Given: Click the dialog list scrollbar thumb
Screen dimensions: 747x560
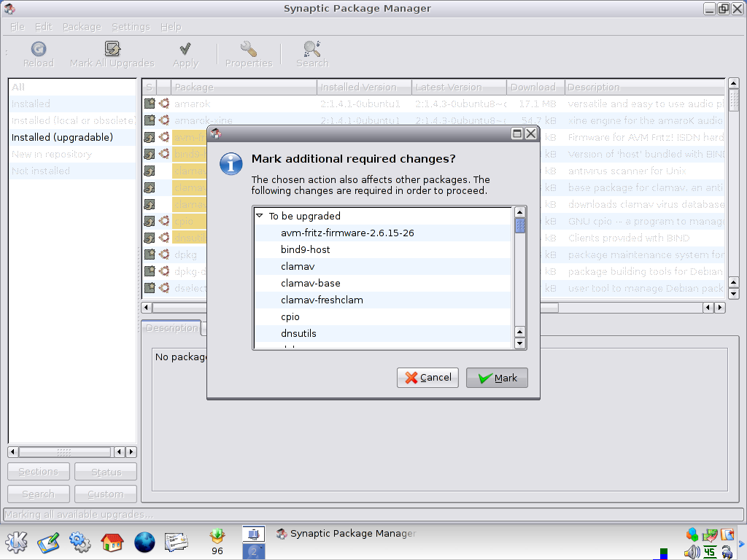Looking at the screenshot, I should (520, 226).
